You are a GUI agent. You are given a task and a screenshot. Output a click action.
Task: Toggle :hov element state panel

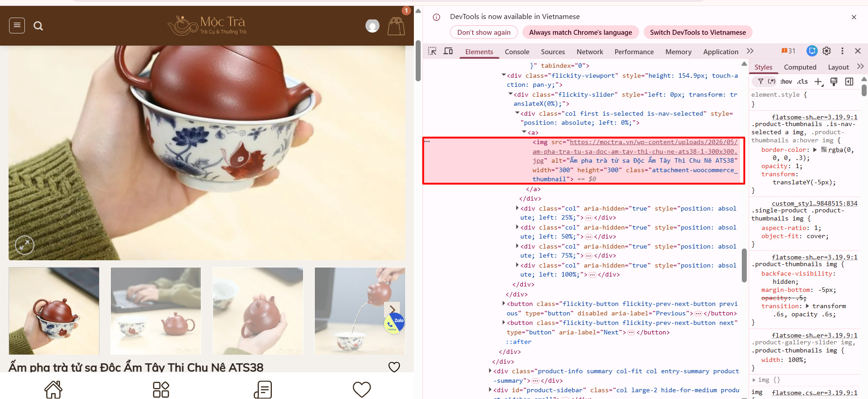pos(786,81)
